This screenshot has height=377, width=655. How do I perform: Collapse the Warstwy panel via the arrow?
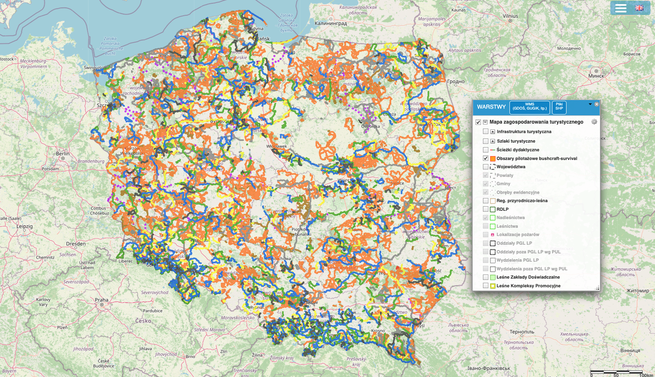point(590,104)
